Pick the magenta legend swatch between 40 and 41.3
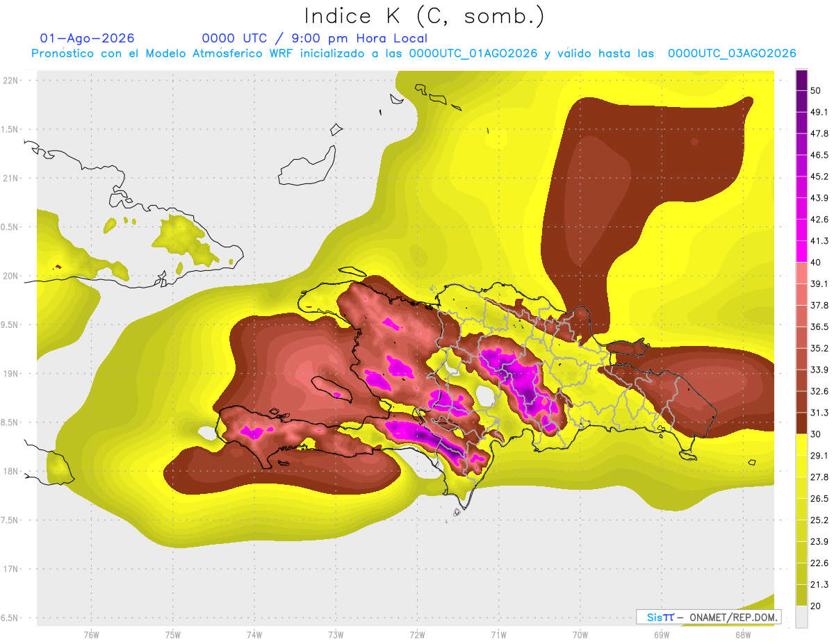 (x=801, y=251)
